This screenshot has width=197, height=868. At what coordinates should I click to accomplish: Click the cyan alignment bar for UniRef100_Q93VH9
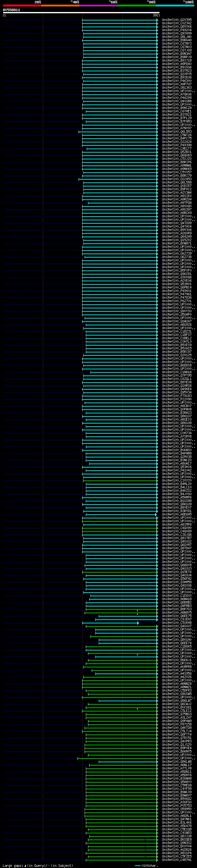pyautogui.click(x=121, y=34)
